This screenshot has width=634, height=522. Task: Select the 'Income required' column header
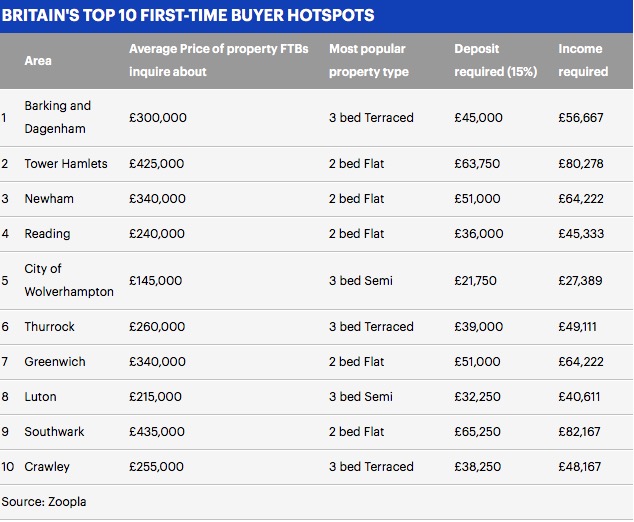point(583,60)
